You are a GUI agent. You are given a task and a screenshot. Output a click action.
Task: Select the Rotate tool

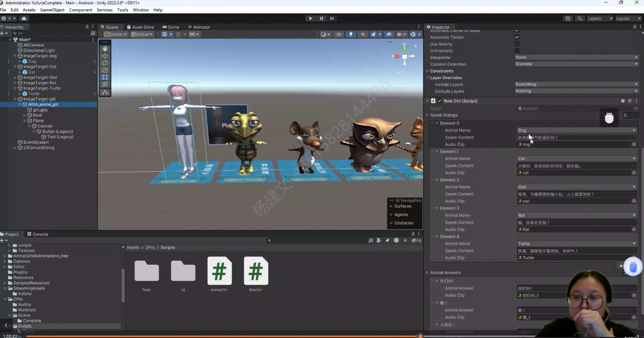[105, 63]
